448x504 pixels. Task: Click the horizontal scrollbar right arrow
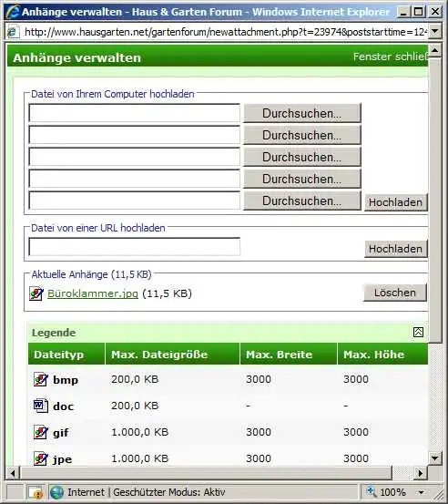click(421, 473)
